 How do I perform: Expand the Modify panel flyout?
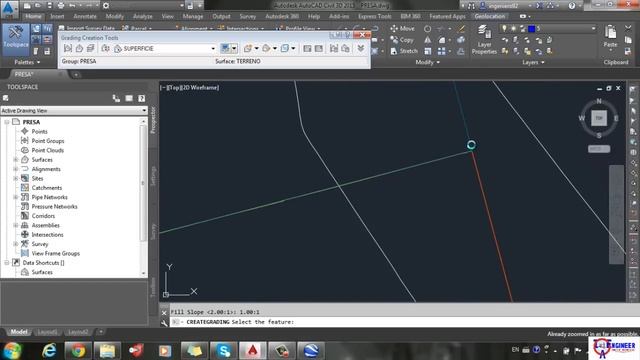click(427, 62)
